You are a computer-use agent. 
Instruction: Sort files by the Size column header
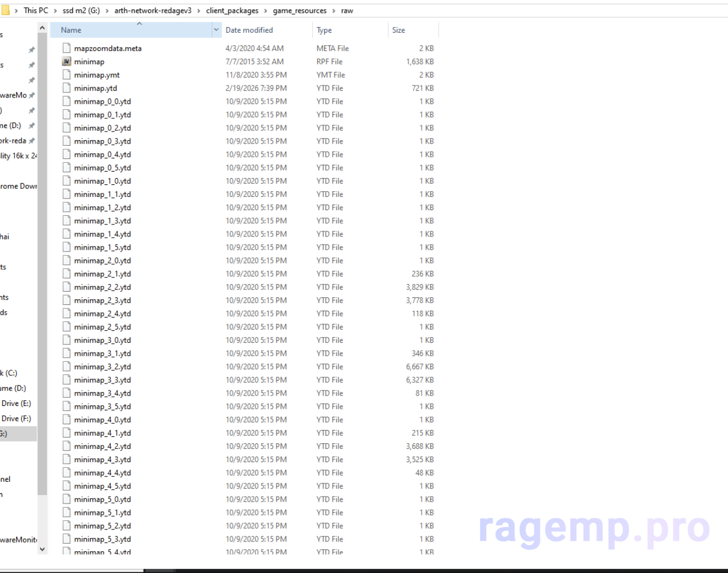399,30
